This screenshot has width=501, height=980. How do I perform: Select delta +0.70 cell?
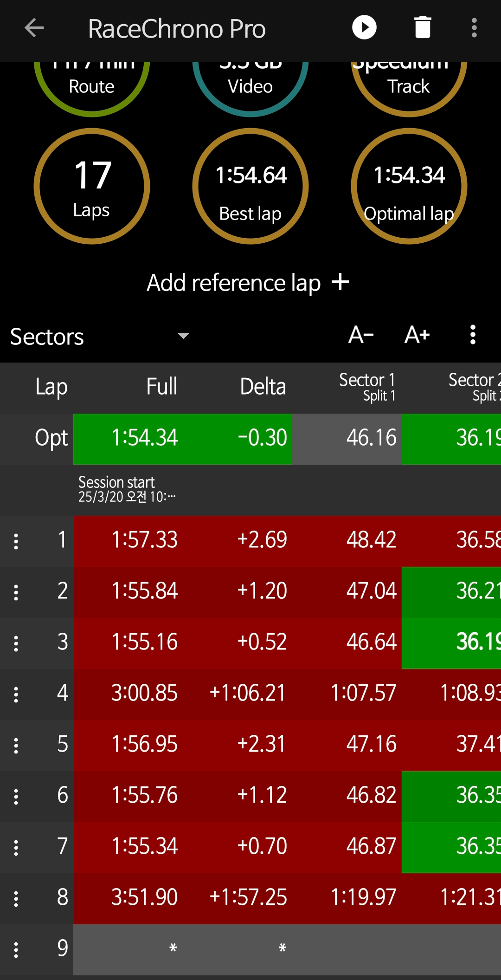238,848
